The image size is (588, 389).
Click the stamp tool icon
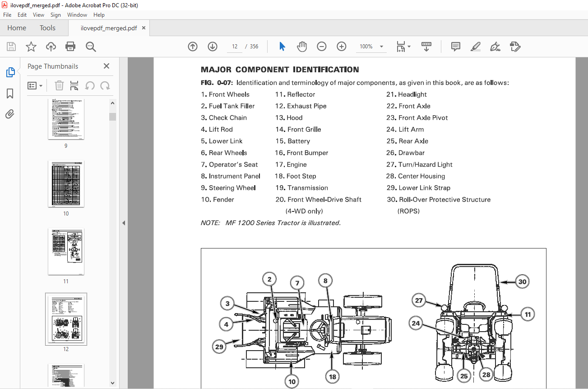(515, 47)
